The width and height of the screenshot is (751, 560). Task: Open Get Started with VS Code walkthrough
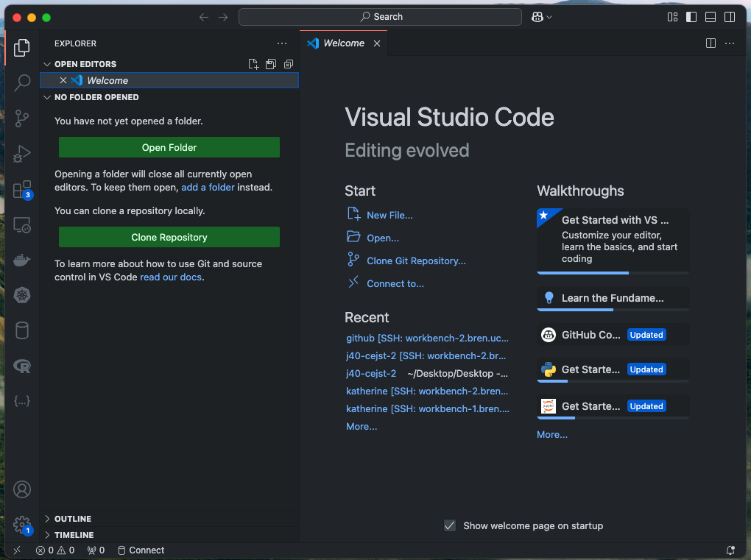coord(613,241)
